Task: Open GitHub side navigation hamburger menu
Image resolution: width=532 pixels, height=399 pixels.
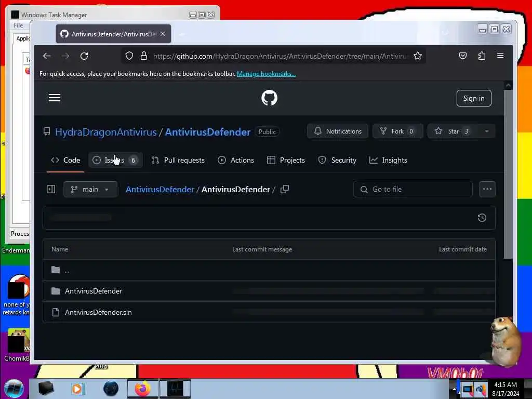Action: (54, 98)
